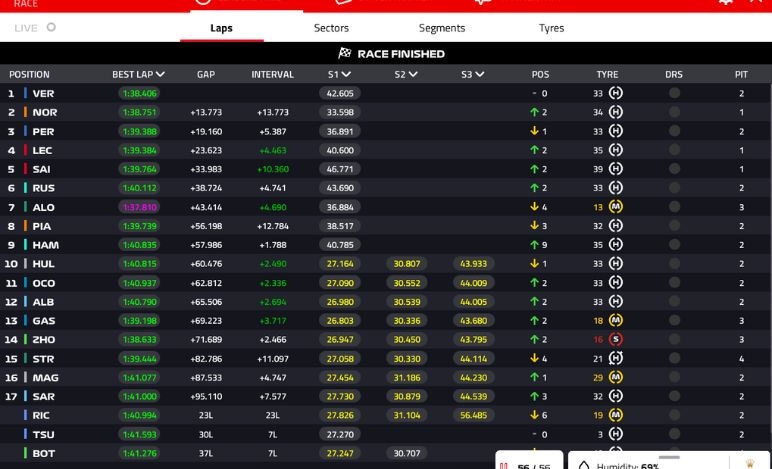Click the checkered flag race finished icon
The width and height of the screenshot is (772, 469).
[346, 54]
